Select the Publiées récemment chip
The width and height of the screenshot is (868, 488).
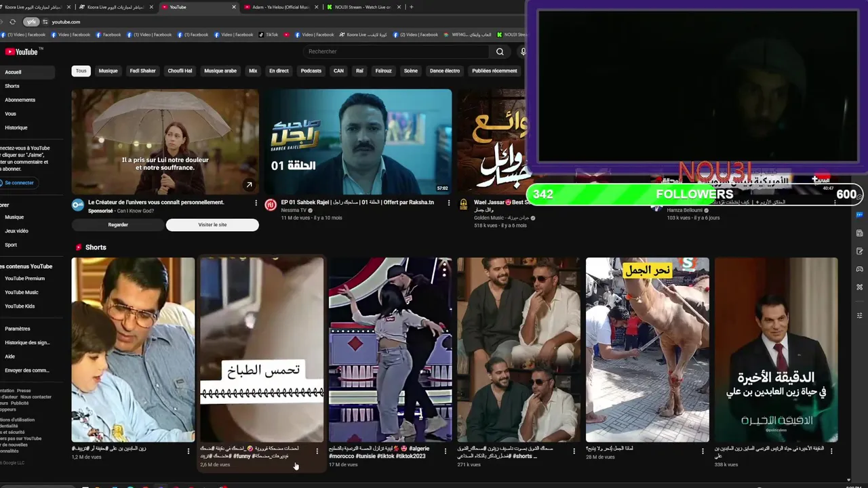pyautogui.click(x=494, y=70)
